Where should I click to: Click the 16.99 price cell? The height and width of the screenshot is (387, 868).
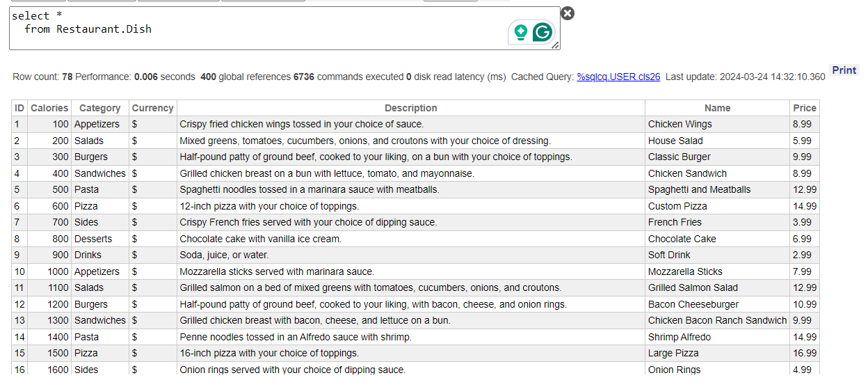[x=805, y=353]
